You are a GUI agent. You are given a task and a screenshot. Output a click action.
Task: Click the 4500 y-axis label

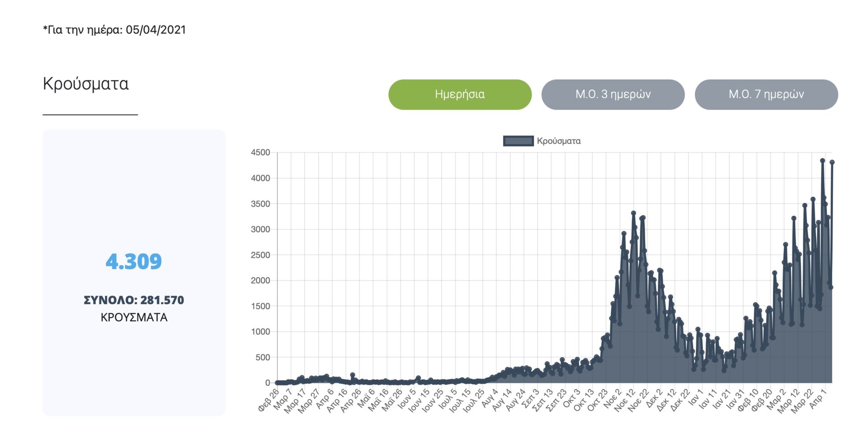pos(260,153)
